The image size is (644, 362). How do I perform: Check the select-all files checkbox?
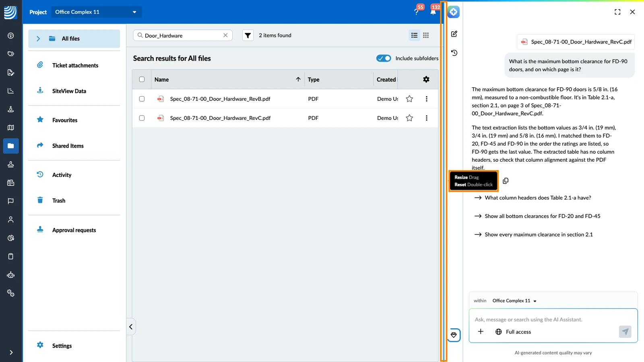pos(142,80)
